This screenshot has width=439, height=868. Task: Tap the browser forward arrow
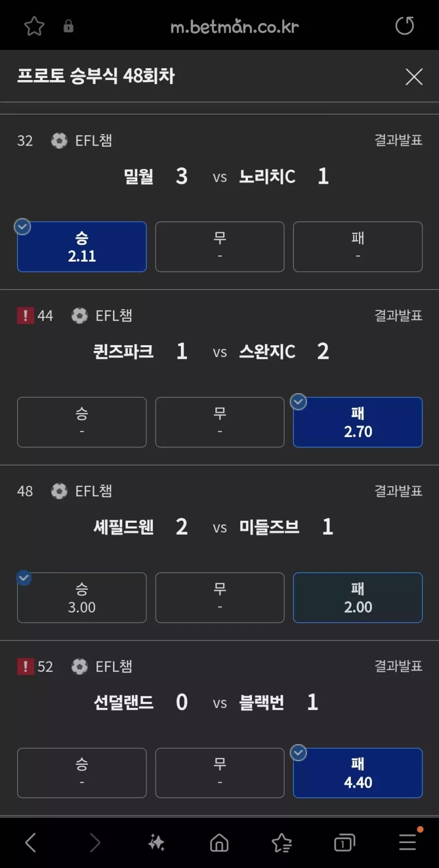(x=95, y=843)
